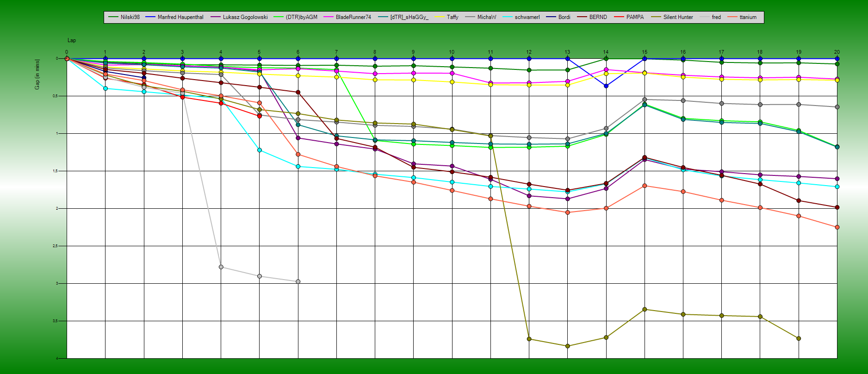Click Silent Hunter's lowest point at lap 13
This screenshot has height=374, width=868.
(x=568, y=346)
